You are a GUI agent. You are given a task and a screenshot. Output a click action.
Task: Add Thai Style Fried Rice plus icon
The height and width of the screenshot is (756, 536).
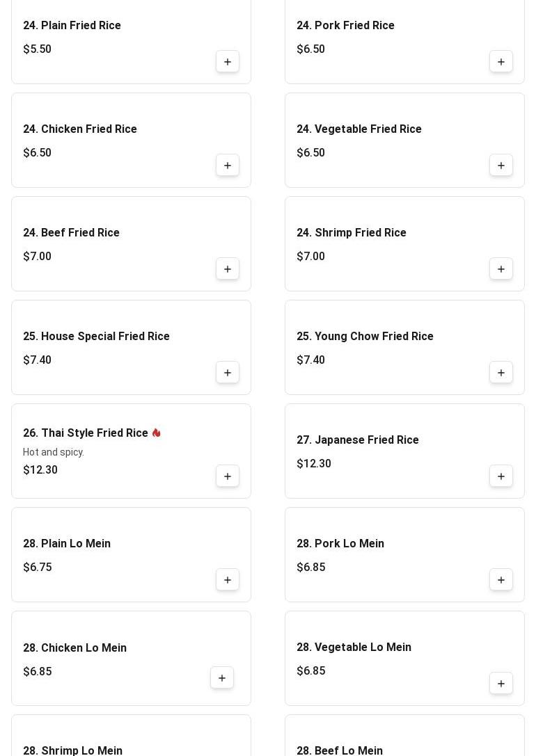click(x=227, y=476)
